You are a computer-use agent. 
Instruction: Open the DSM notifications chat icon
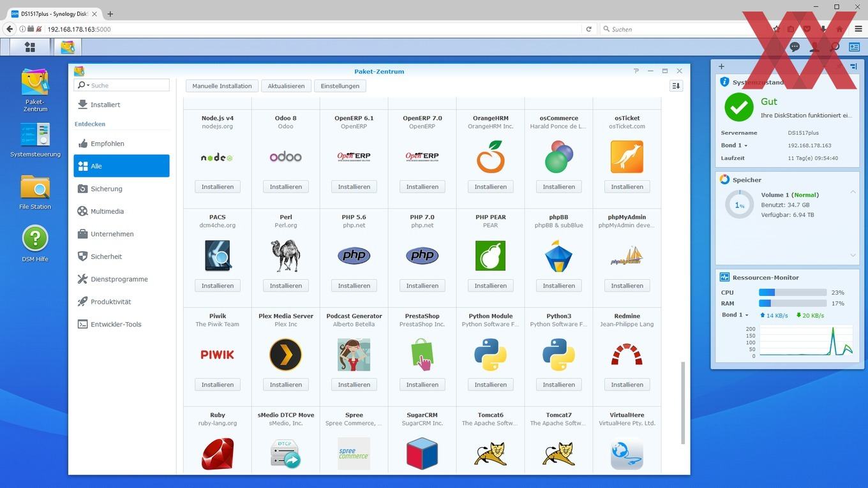pyautogui.click(x=795, y=47)
